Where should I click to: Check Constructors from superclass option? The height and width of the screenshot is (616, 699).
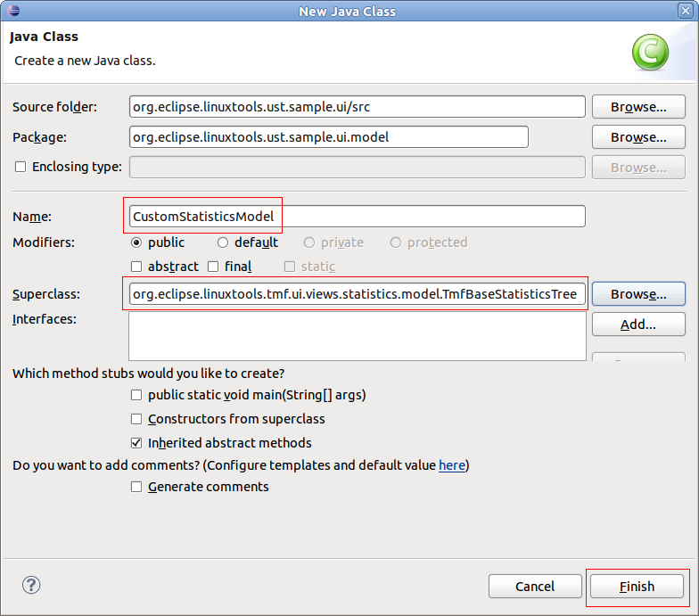click(136, 419)
